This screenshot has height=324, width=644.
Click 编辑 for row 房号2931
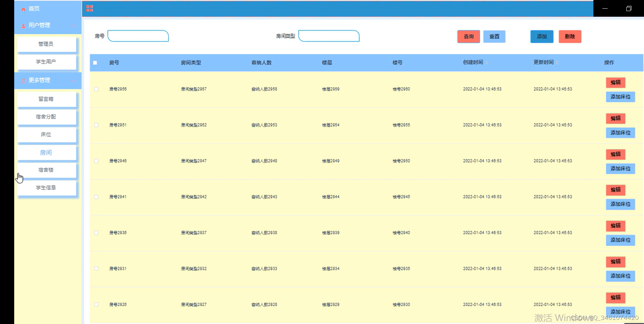616,262
